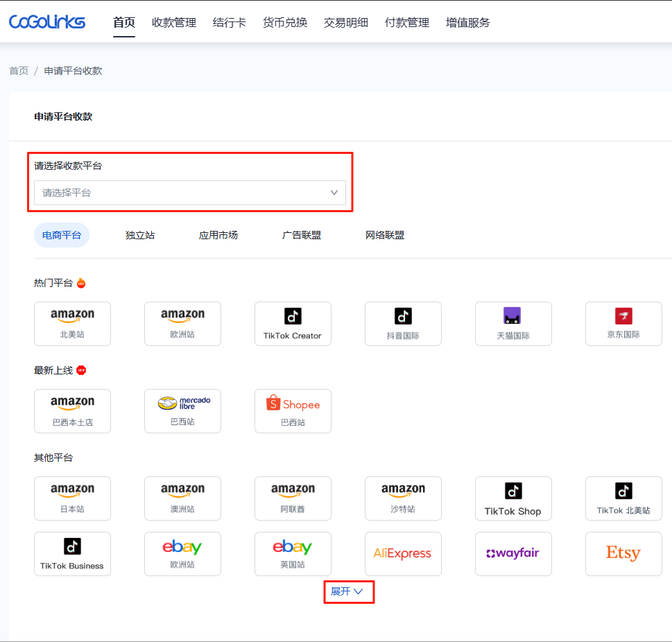Switch to the 应用市场 tab
672x642 pixels.
(218, 235)
